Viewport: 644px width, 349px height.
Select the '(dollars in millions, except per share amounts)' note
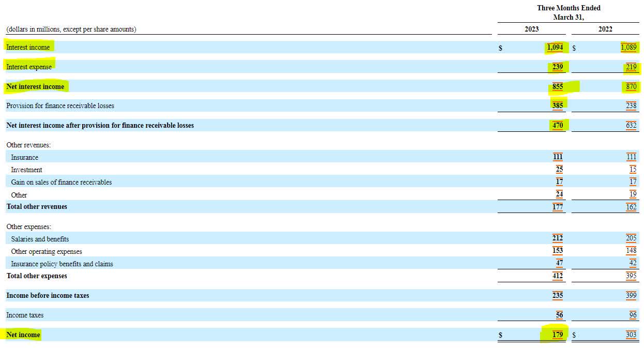(x=71, y=29)
